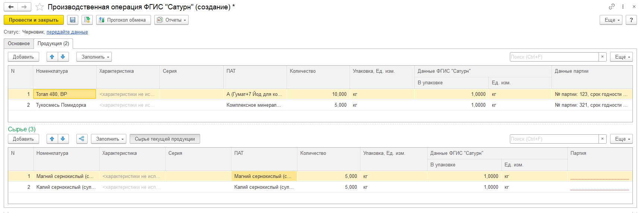Viewport: 644px width, 213px height.
Task: Expand the Заполнить dropdown above the products table
Action: 94,57
